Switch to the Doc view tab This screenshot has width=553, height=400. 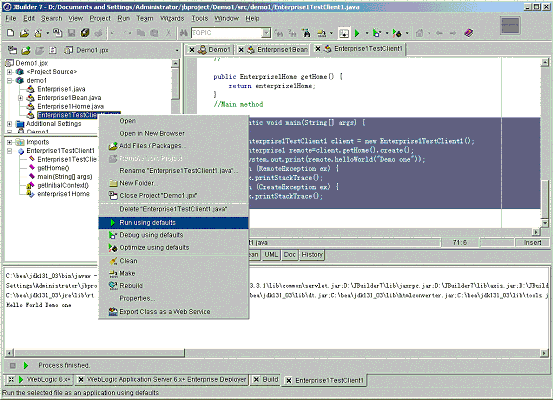(x=290, y=255)
